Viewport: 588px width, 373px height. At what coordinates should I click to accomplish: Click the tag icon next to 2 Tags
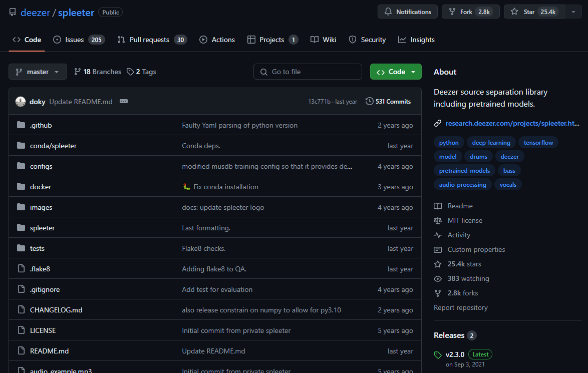pos(130,72)
